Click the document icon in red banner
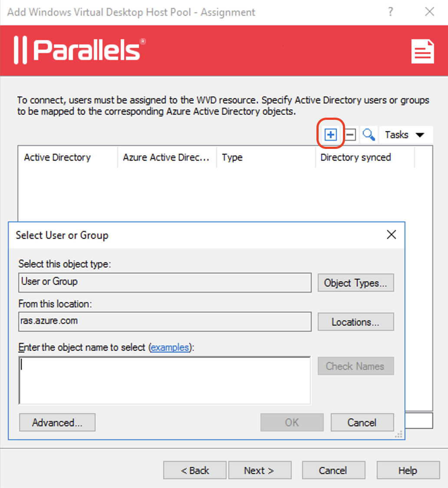 422,51
